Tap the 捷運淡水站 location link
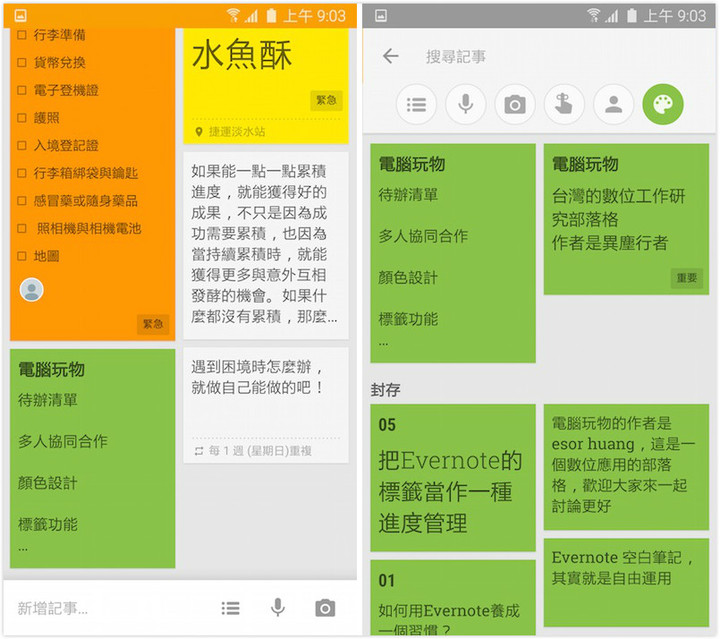Screen dimensions: 720x639 click(237, 131)
